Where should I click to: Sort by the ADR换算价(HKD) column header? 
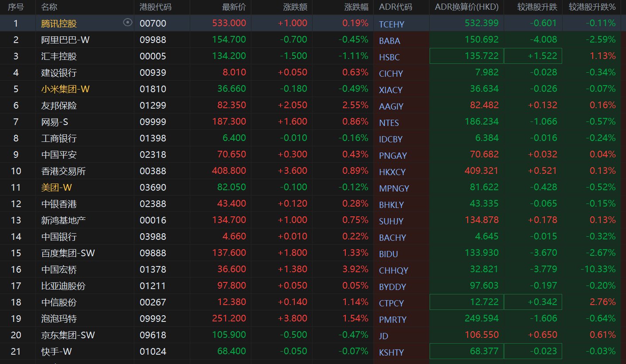[x=467, y=7]
